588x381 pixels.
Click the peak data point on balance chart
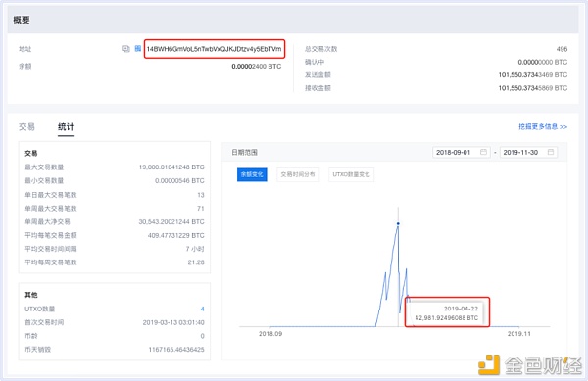tap(398, 223)
